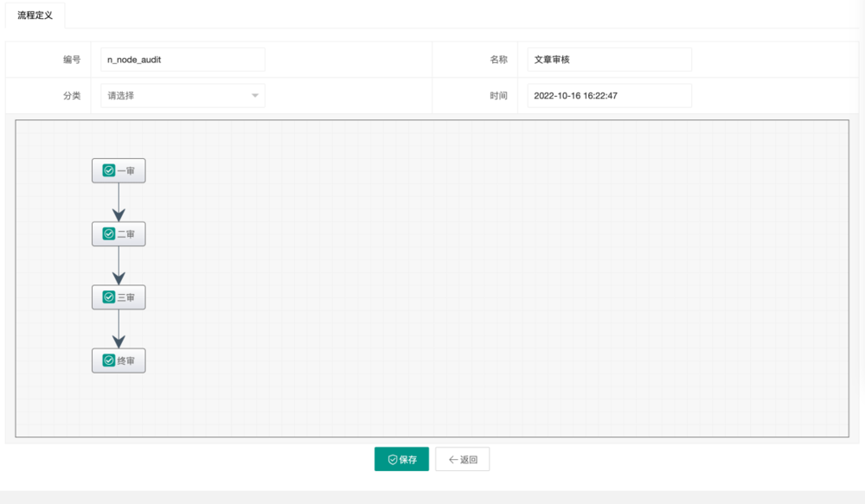Select the check icon on 二审 node
This screenshot has width=865, height=504.
pos(108,234)
